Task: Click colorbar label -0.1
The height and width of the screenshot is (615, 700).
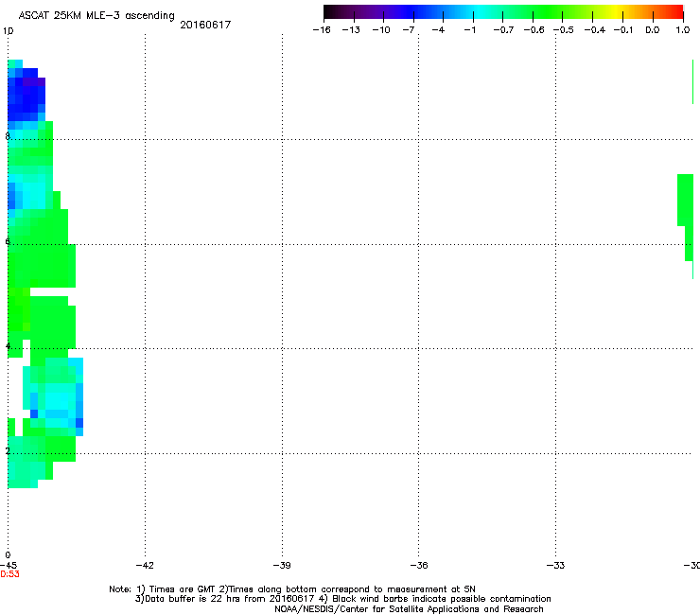Action: click(x=623, y=30)
